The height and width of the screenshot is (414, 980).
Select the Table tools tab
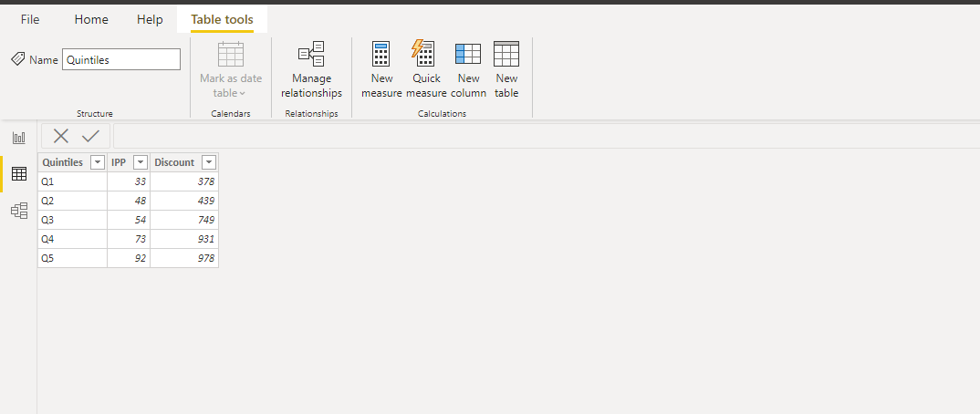(x=222, y=19)
